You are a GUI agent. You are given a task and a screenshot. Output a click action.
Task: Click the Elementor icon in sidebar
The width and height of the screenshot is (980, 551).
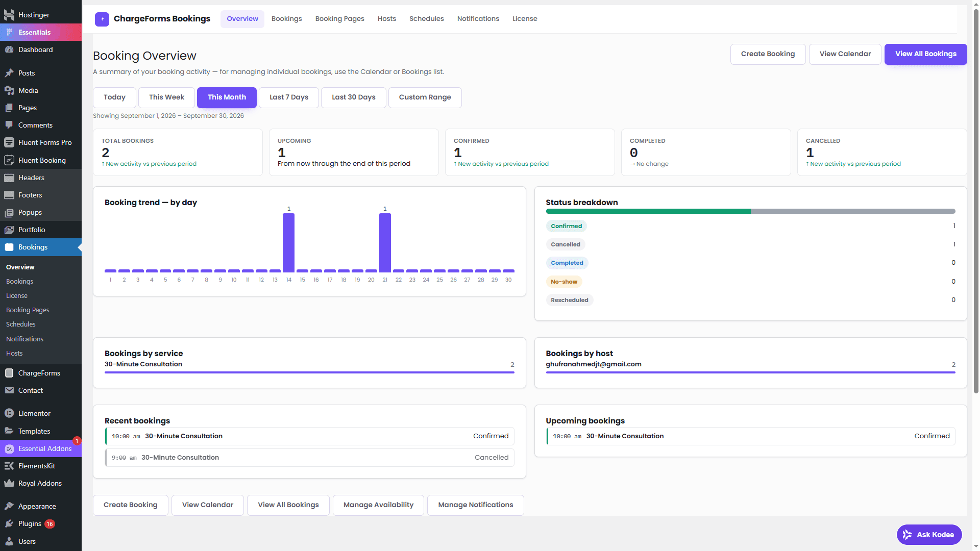pos(9,413)
